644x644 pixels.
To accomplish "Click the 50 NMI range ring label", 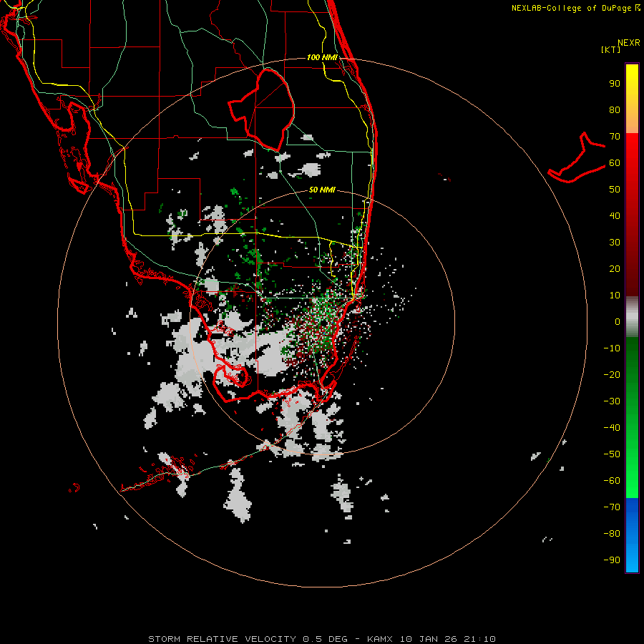I will tap(322, 190).
